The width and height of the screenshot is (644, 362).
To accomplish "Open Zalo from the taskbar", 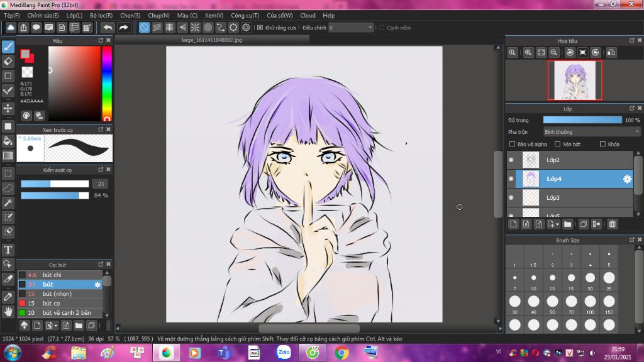I will 284,353.
